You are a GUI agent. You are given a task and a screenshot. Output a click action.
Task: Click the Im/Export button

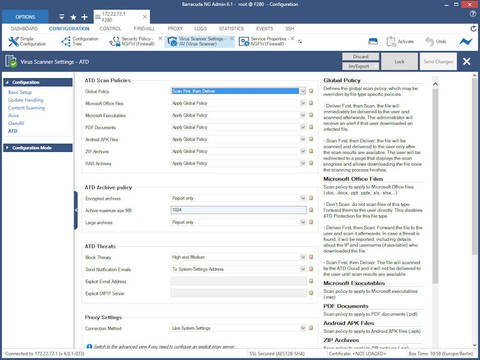361,66
